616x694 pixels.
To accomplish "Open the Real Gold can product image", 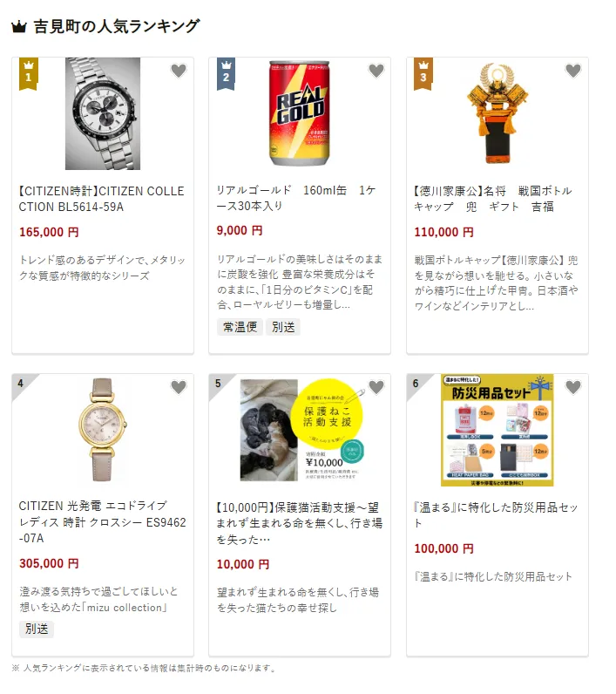I will coord(300,113).
